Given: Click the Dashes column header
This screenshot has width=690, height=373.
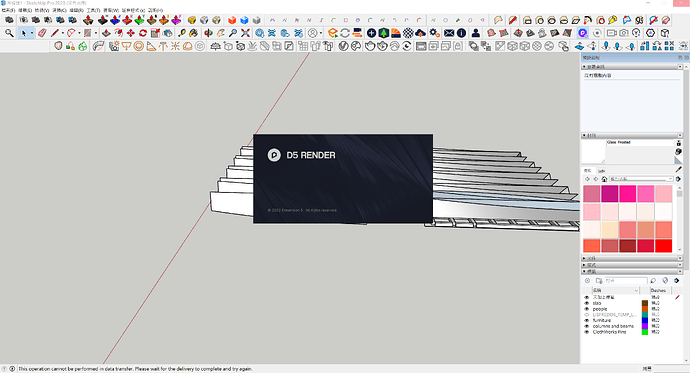Looking at the screenshot, I should point(658,290).
